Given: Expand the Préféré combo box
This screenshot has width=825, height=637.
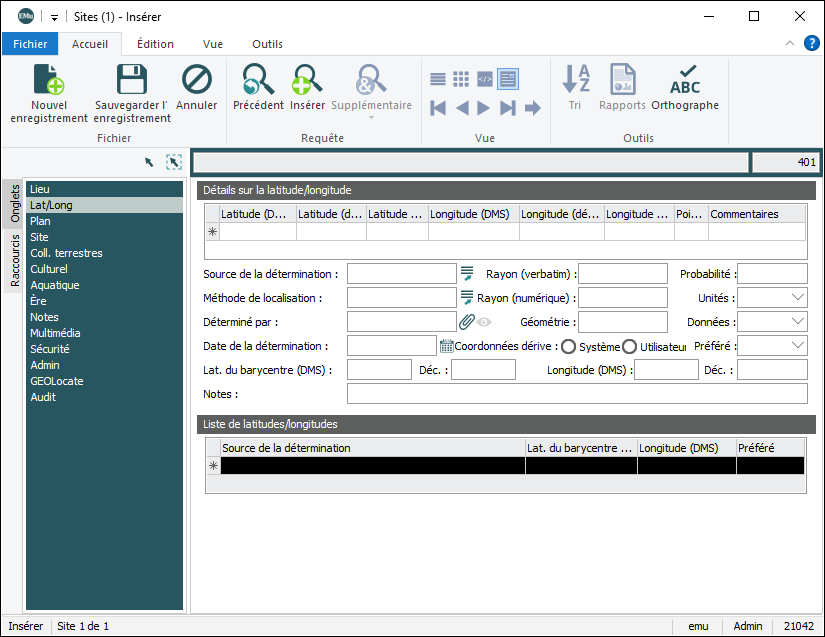Looking at the screenshot, I should (797, 346).
